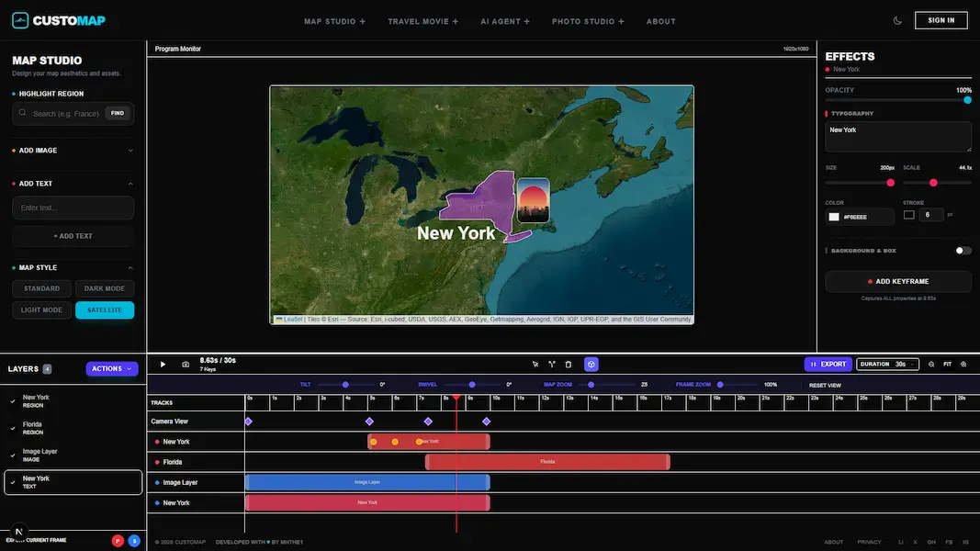Click the timeline zoom in magnifier icon
980x551 pixels.
(963, 364)
